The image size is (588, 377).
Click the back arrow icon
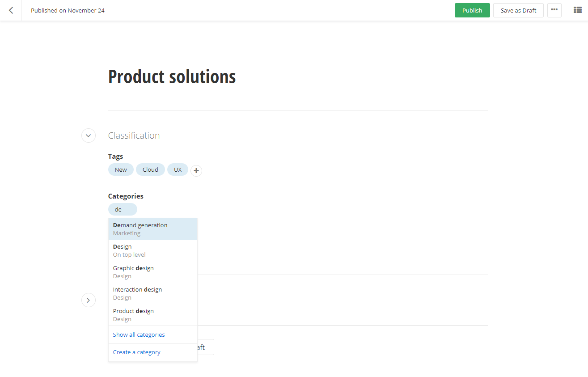click(11, 10)
